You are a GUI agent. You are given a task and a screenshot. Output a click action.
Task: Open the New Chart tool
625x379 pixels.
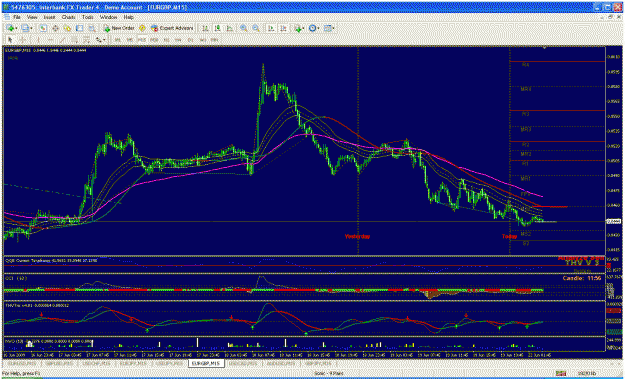(10, 28)
